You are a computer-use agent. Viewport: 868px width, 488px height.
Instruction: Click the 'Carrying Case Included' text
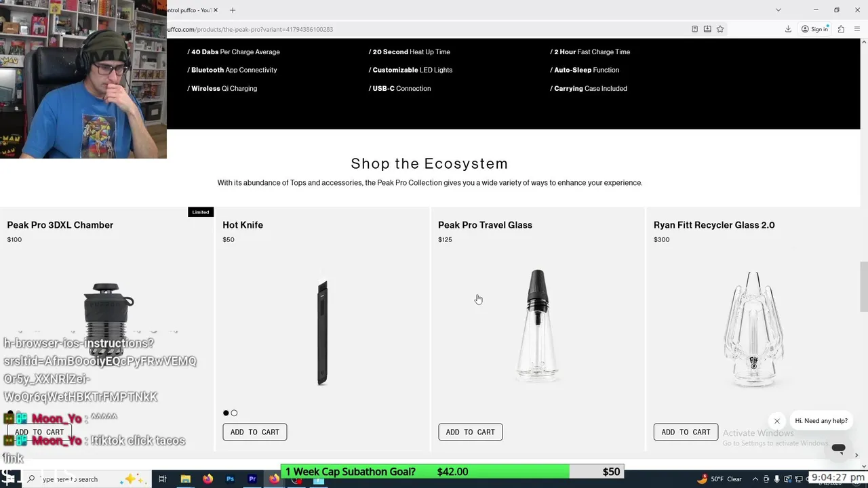pyautogui.click(x=589, y=88)
